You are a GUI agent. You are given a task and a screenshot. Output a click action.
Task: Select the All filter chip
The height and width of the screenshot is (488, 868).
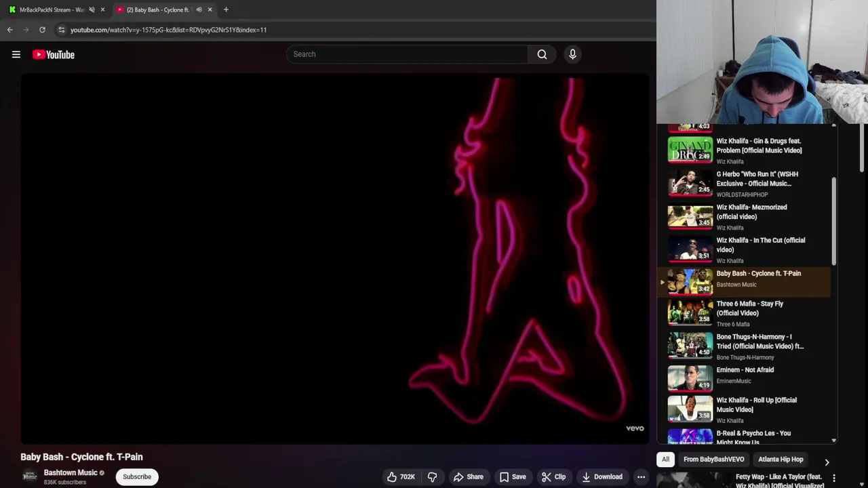pos(665,460)
